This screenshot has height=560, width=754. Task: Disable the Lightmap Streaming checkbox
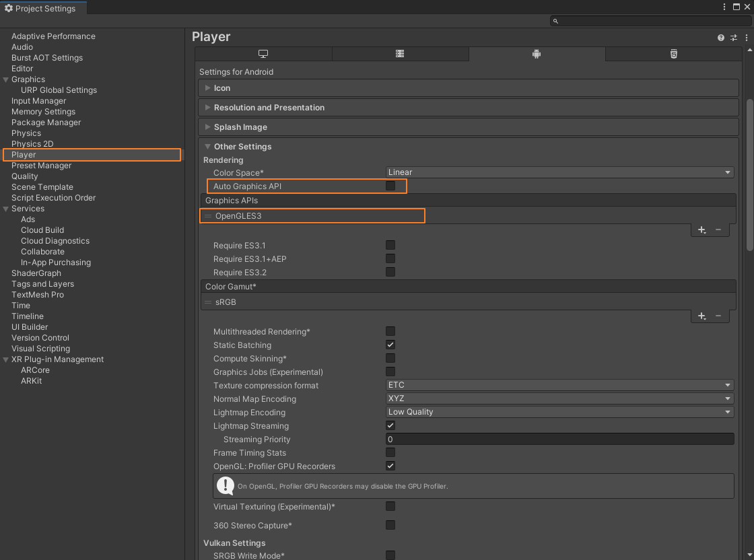tap(390, 425)
